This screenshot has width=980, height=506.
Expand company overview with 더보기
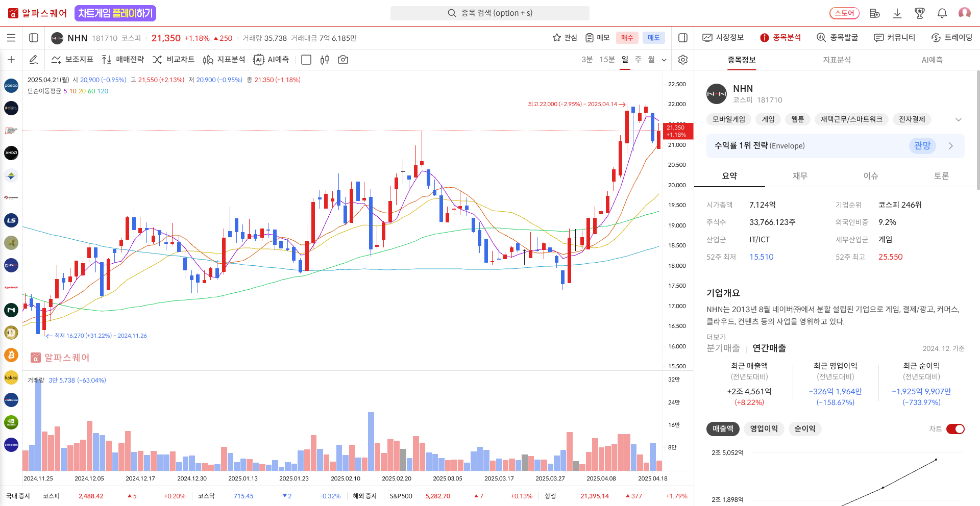716,337
